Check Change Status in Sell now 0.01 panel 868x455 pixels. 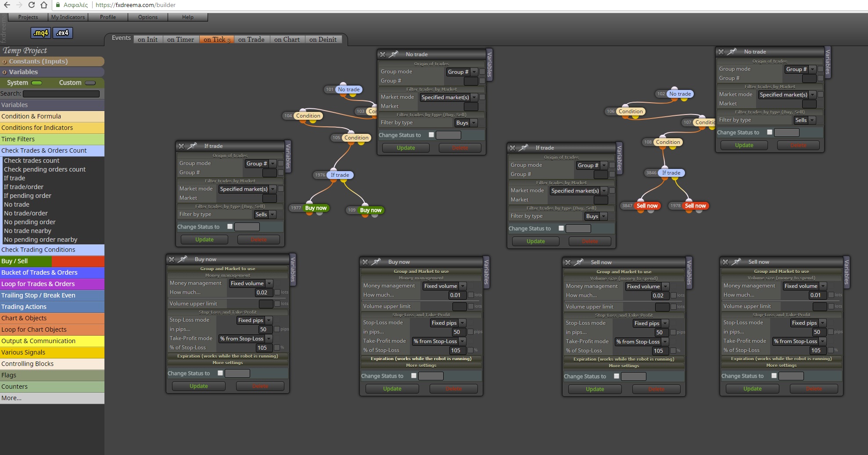(774, 376)
